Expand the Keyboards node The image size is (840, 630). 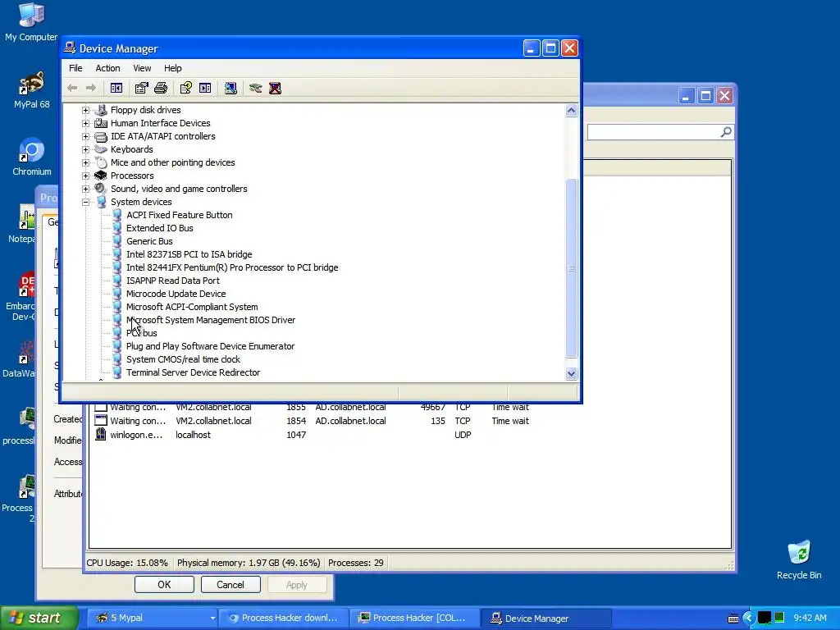[85, 149]
